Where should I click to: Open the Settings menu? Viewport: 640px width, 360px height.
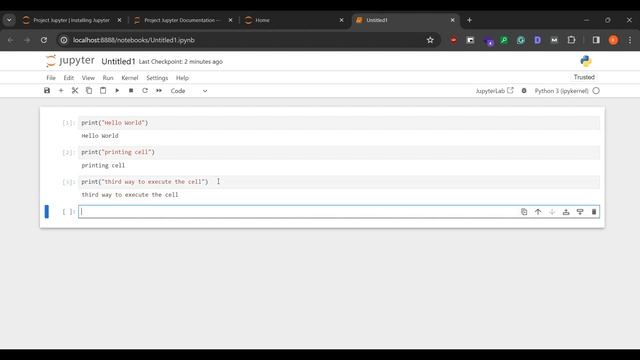point(157,78)
